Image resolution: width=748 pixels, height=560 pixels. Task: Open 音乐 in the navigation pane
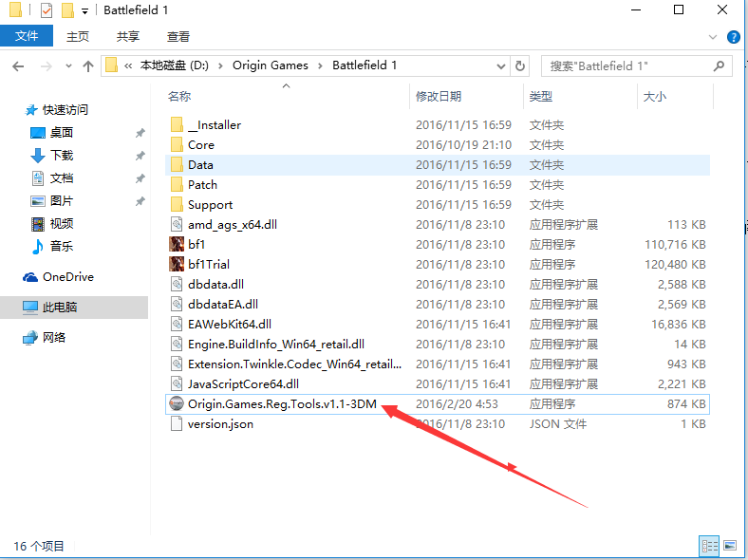coord(62,247)
